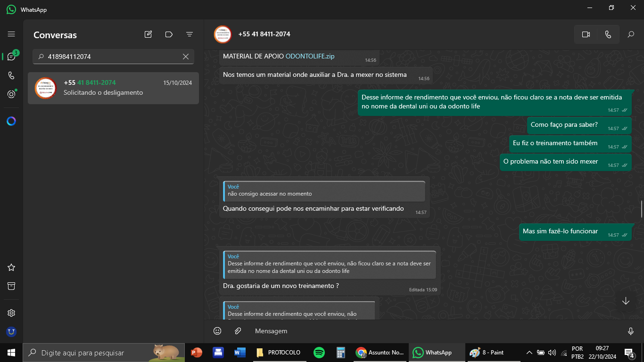
Task: Search within the open conversation
Action: click(631, 34)
